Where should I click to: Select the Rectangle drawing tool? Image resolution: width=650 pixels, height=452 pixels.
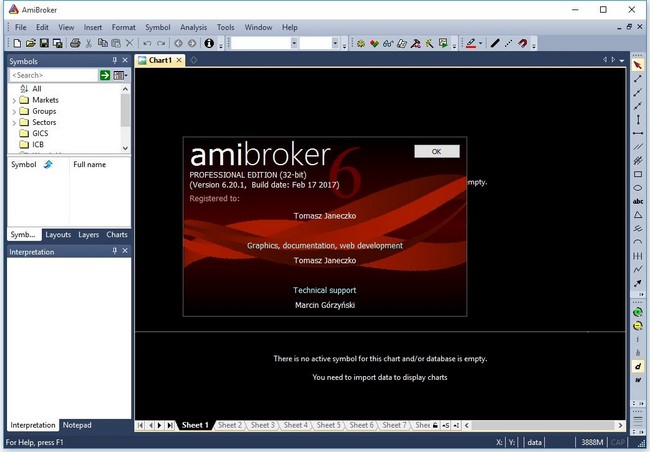(x=638, y=174)
